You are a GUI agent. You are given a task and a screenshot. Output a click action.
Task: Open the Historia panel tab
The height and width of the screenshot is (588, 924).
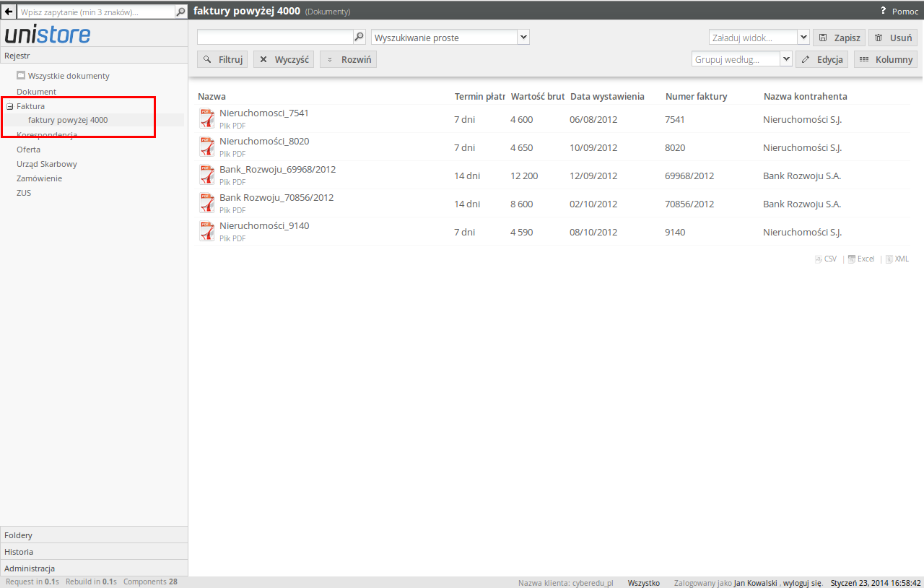point(94,552)
